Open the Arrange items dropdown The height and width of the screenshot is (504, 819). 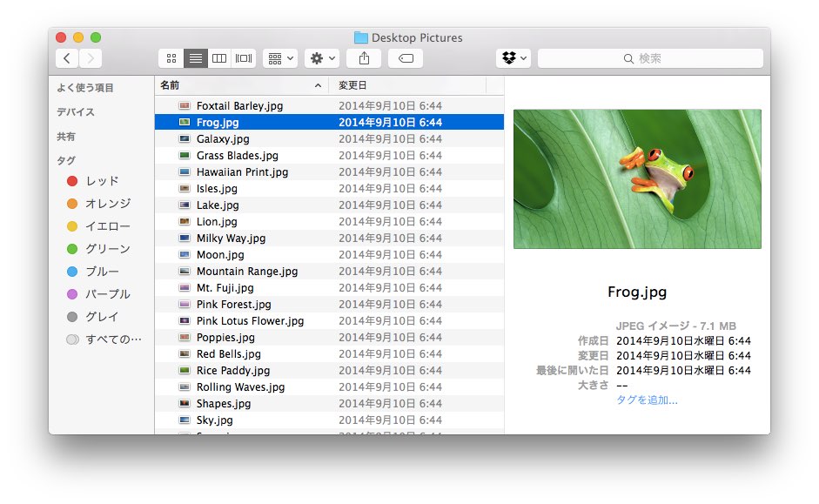[x=280, y=58]
